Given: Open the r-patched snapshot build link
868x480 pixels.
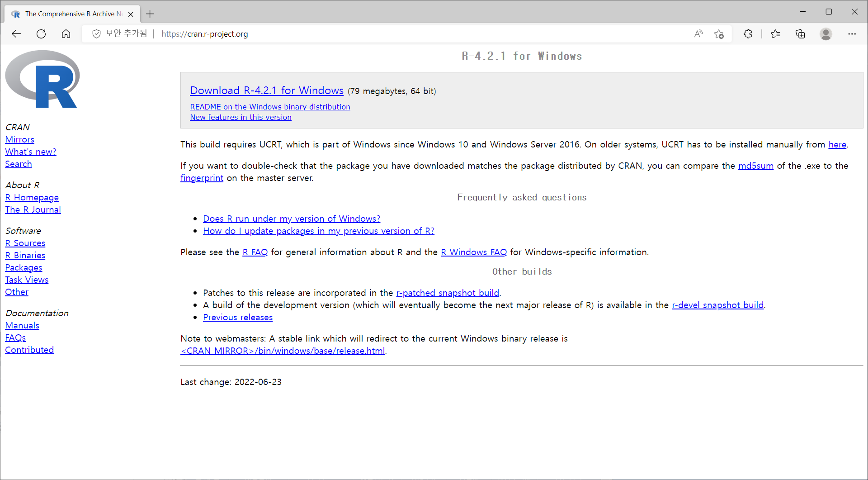Looking at the screenshot, I should [x=448, y=293].
